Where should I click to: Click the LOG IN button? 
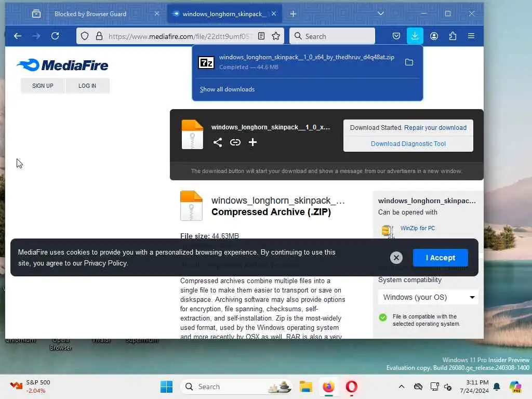(87, 86)
